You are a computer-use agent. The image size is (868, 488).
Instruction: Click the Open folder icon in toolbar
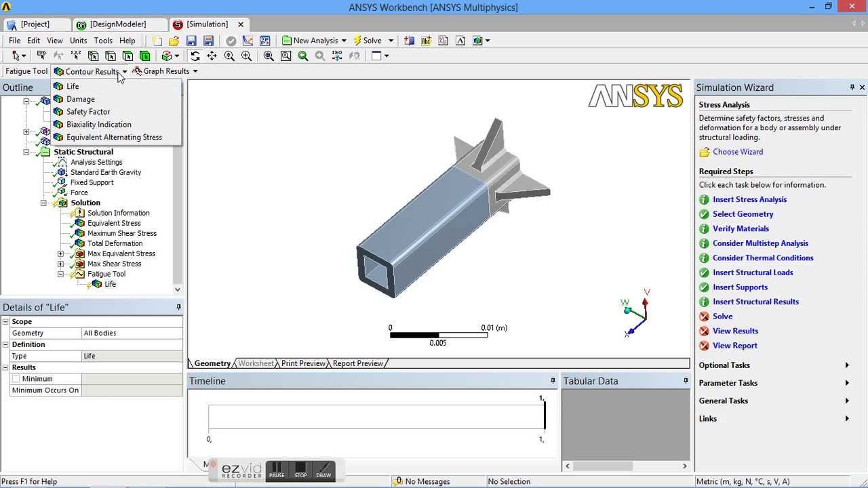tap(174, 41)
